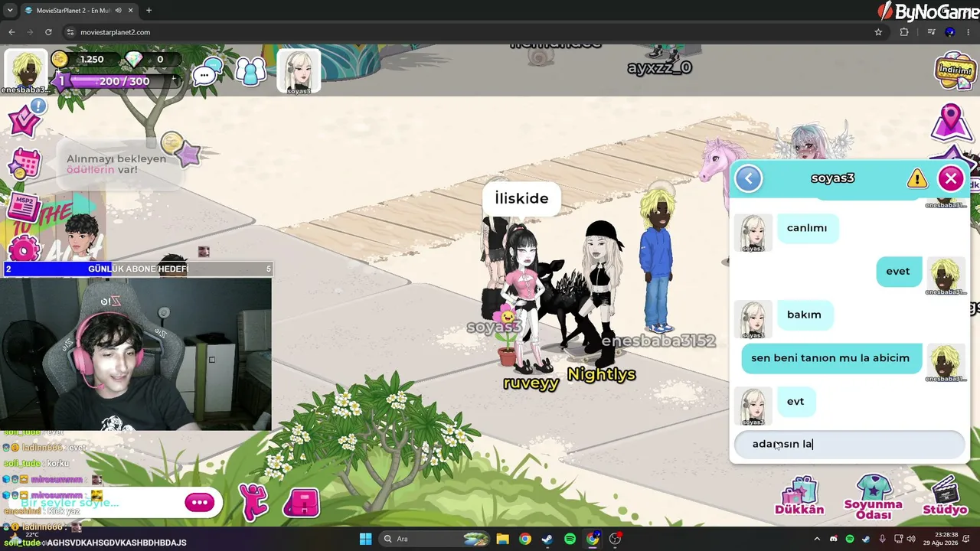Reload the page in the browser
This screenshot has width=980, height=551.
pos(48,32)
